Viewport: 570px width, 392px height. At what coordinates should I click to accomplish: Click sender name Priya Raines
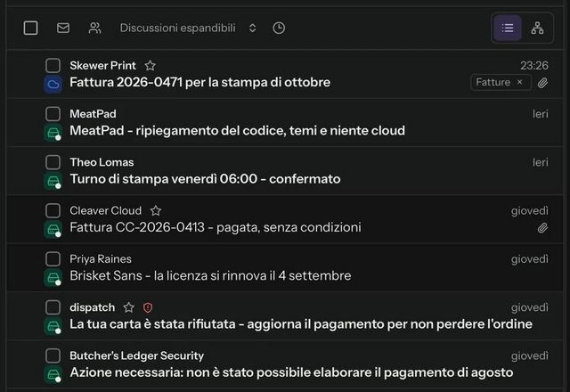pos(101,259)
